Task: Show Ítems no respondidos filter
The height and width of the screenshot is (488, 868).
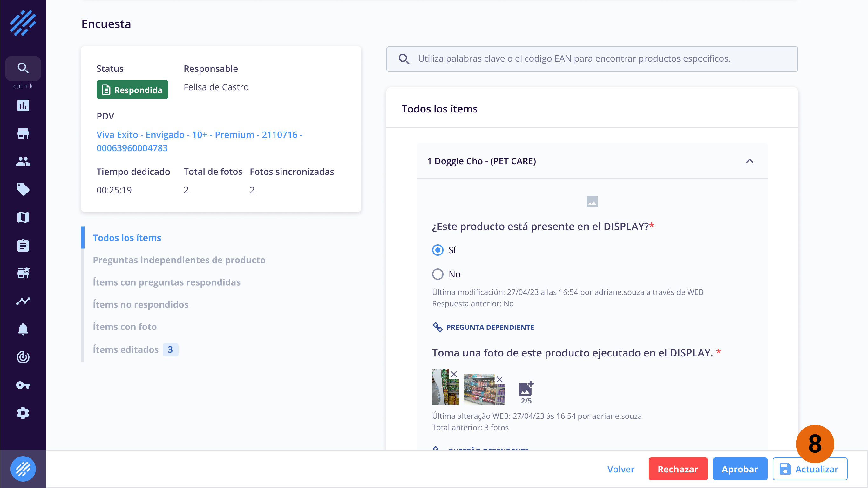Action: 140,304
